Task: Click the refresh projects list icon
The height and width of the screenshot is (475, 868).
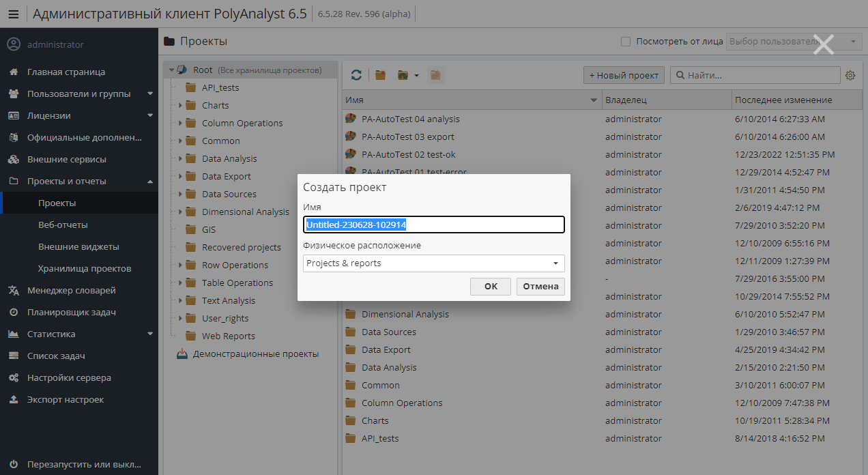Action: [x=356, y=75]
